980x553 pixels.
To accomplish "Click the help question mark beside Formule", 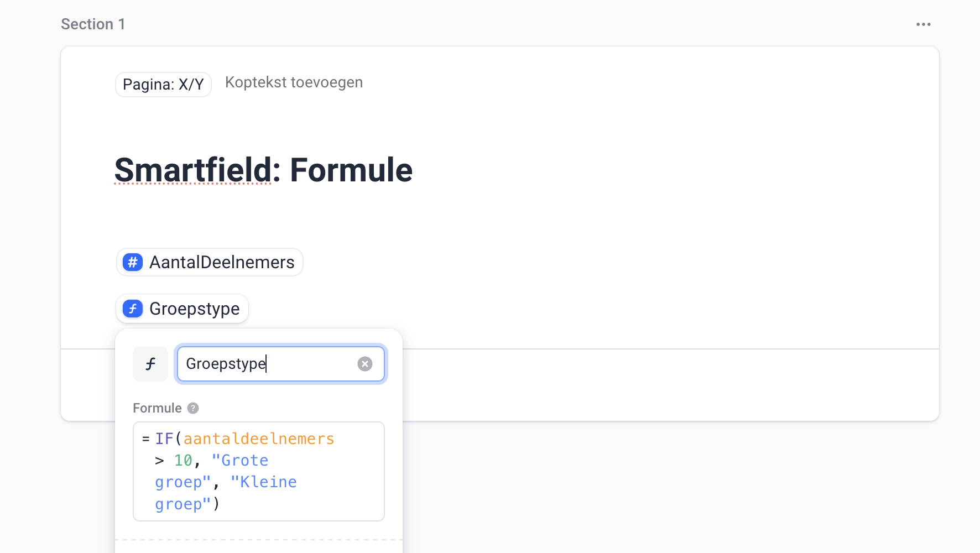I will tap(192, 408).
